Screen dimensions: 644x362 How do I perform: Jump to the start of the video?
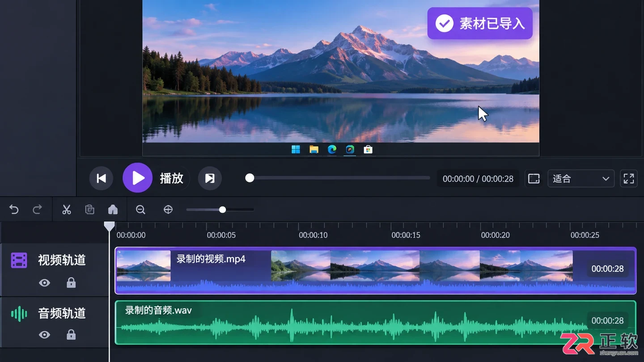(x=102, y=178)
